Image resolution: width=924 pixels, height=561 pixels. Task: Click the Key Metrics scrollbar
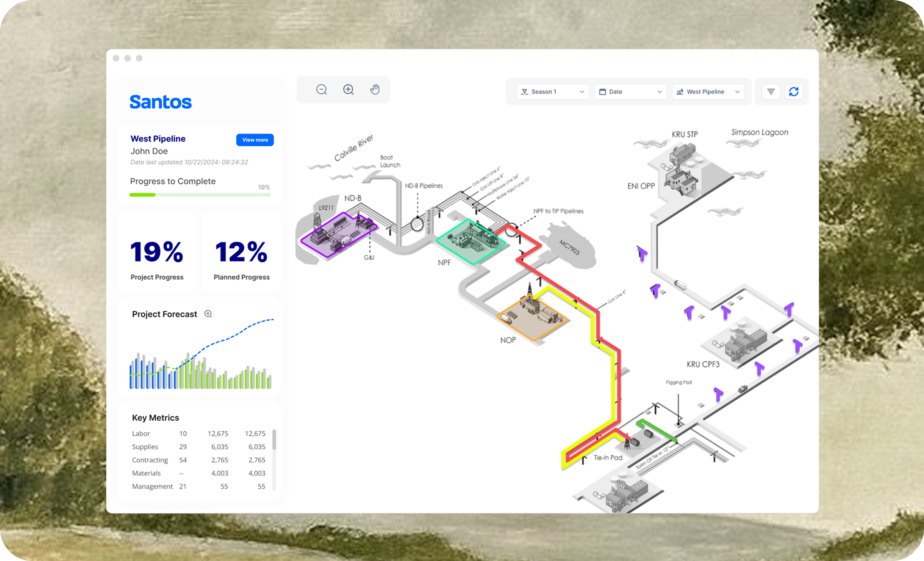[x=274, y=440]
